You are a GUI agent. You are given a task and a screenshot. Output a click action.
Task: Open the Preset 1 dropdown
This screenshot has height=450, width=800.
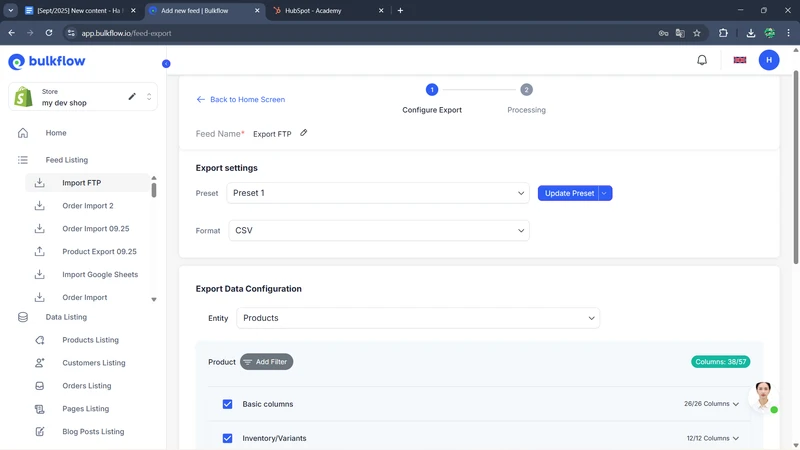click(378, 193)
